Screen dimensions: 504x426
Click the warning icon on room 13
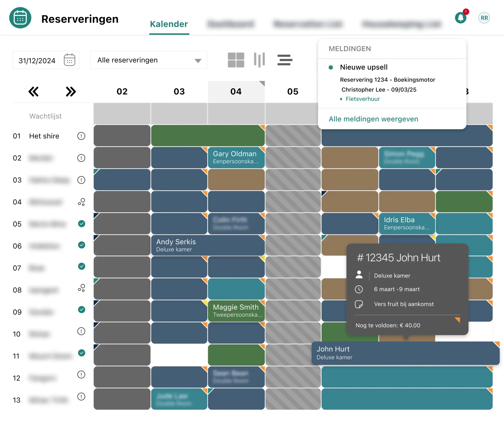pos(81,396)
